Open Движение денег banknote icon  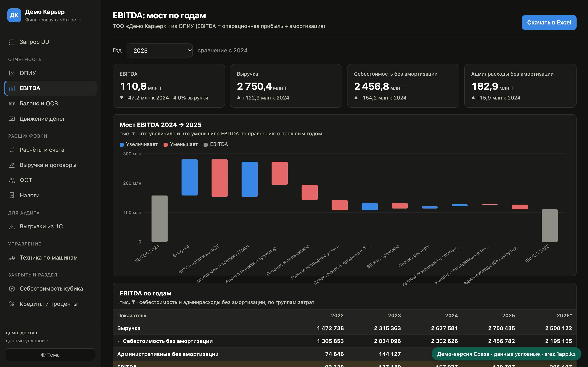pyautogui.click(x=12, y=119)
